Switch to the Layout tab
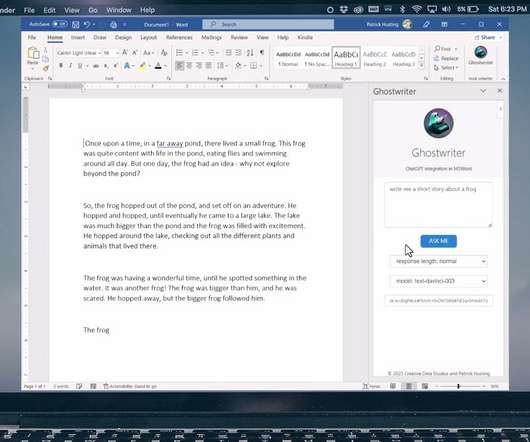The image size is (530, 442). click(x=148, y=37)
